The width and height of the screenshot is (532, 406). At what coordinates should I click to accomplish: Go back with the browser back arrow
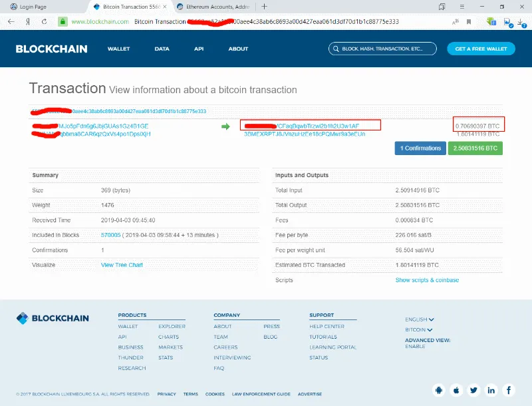tap(11, 22)
